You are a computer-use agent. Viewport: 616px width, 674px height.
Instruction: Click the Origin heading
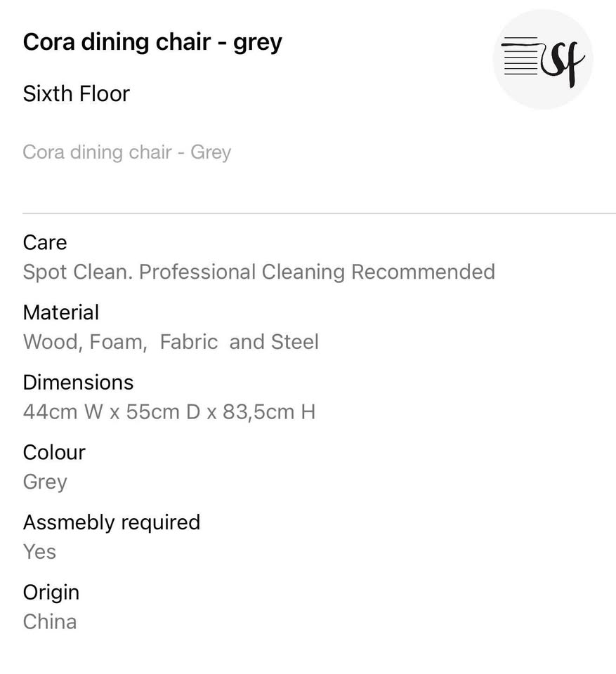coord(51,592)
